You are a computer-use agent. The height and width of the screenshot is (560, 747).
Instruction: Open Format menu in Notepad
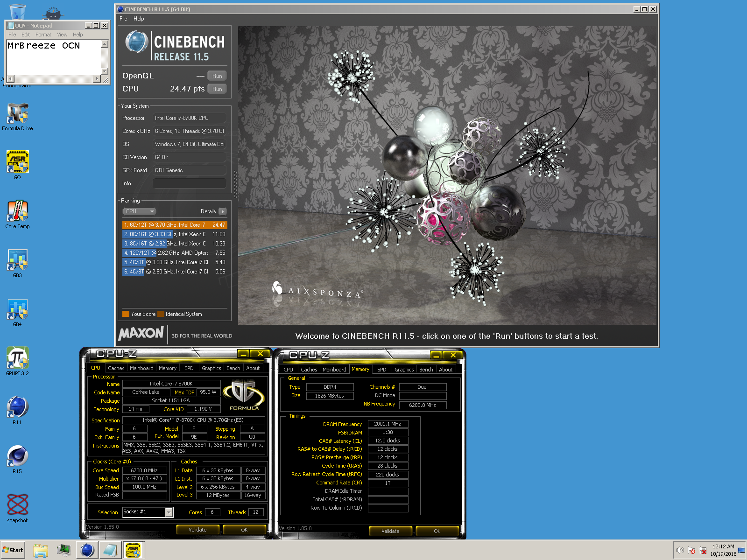43,35
